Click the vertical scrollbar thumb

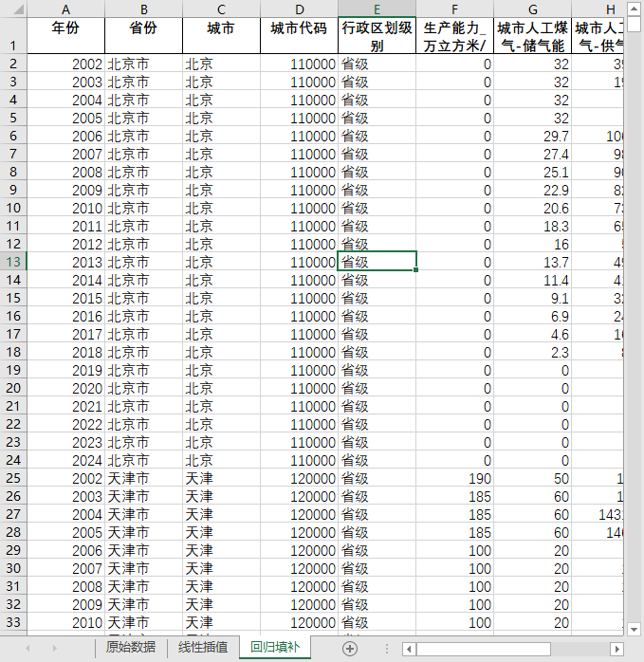(x=634, y=24)
